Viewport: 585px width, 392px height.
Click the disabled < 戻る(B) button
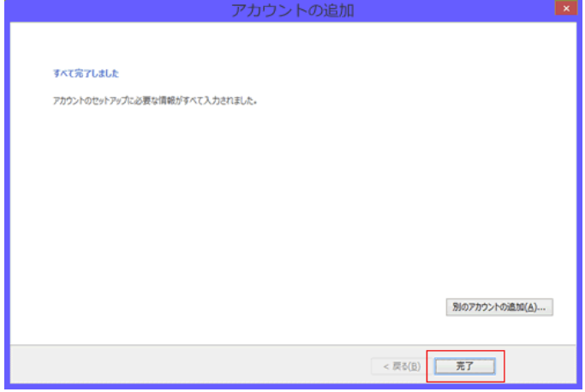click(x=402, y=366)
